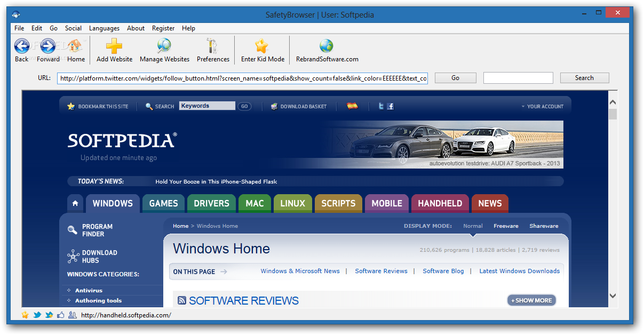This screenshot has width=644, height=335.
Task: Click the URL address field
Action: (x=243, y=78)
